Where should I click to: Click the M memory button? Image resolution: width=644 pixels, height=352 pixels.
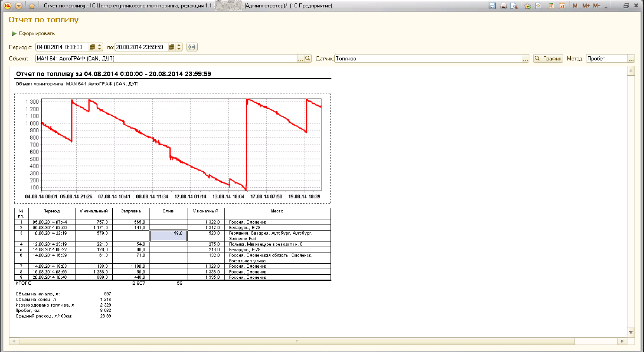click(575, 6)
